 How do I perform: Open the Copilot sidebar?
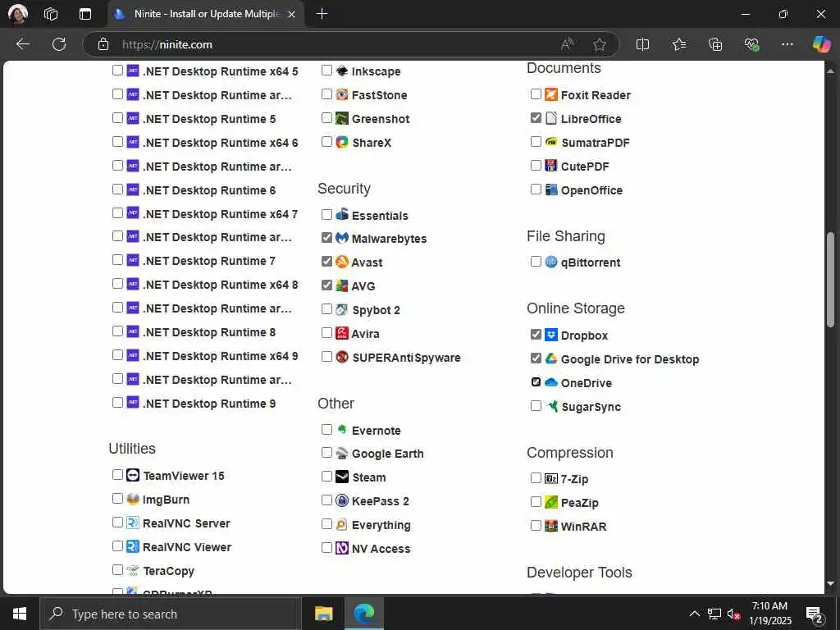(x=821, y=44)
